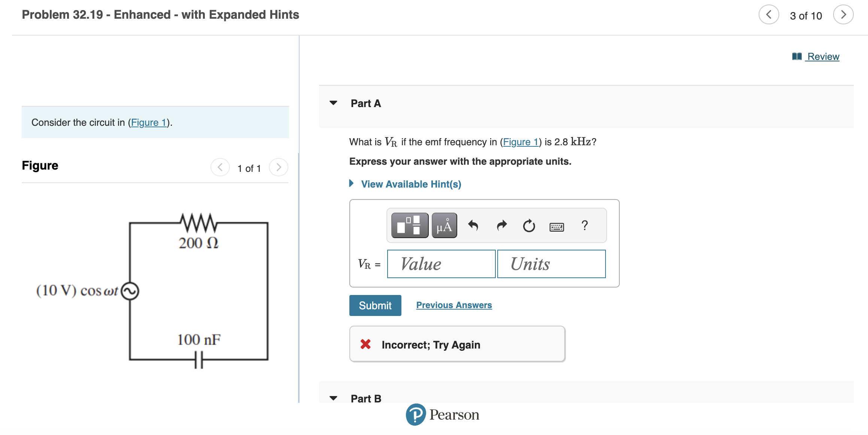Viewport: 868px width, 435px height.
Task: Click the red X incorrect indicator
Action: (366, 344)
